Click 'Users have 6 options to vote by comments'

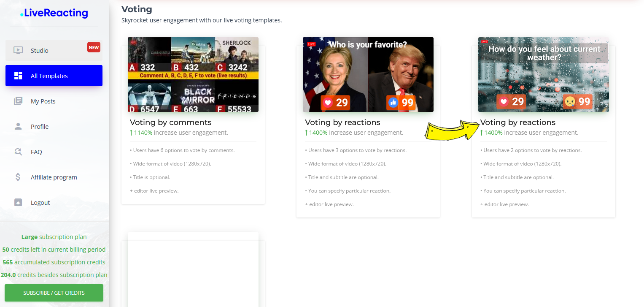pos(182,150)
